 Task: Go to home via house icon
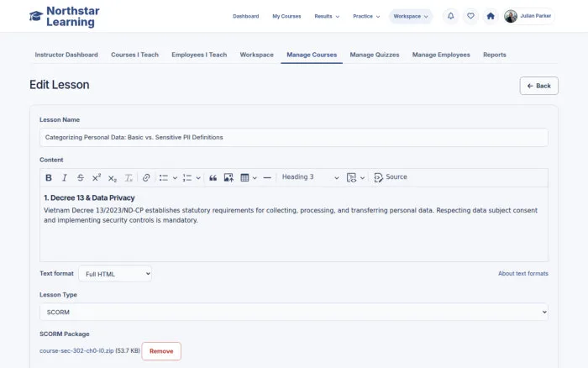pyautogui.click(x=491, y=16)
